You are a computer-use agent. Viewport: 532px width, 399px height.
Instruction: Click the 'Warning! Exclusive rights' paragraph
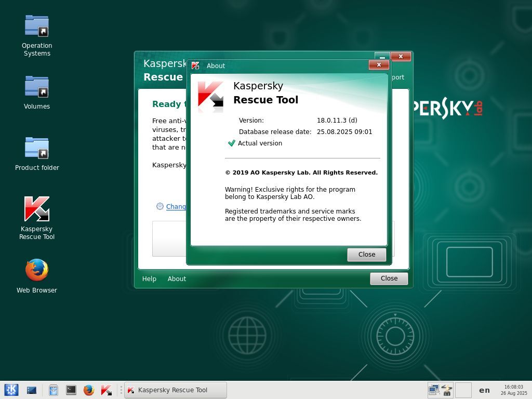(x=290, y=193)
